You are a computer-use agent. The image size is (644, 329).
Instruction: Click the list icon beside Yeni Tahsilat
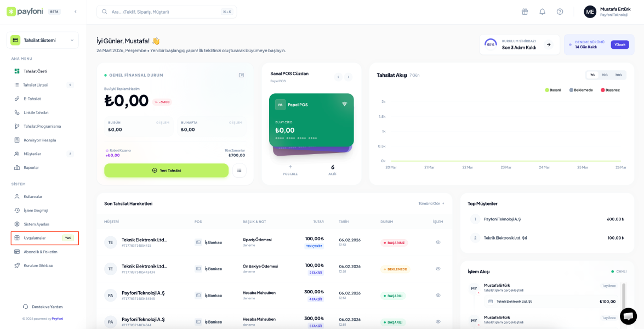tap(239, 171)
